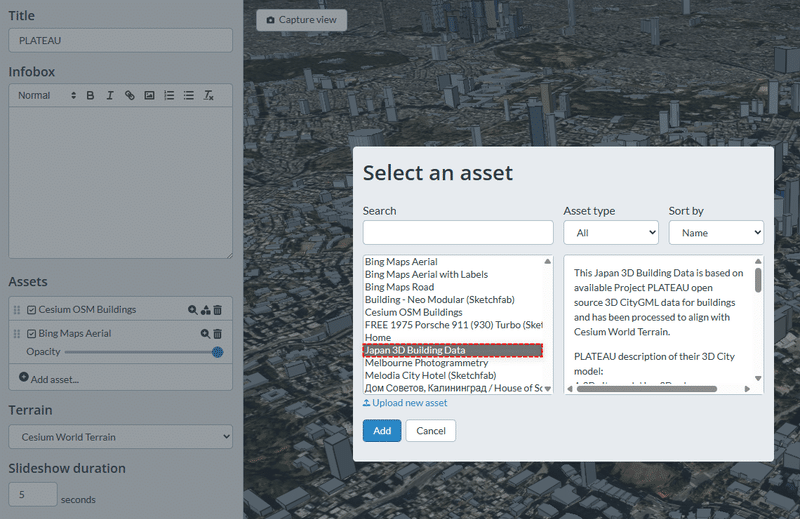Clear formatting in the Infobox toolbar
Viewport: 800px width, 519px height.
tap(208, 96)
